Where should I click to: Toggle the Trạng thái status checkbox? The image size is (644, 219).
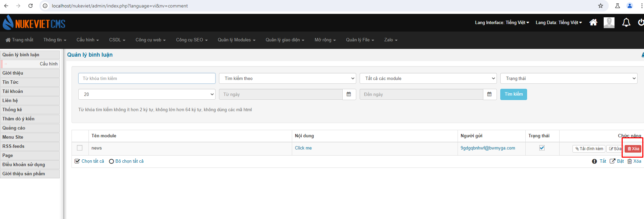(x=542, y=148)
